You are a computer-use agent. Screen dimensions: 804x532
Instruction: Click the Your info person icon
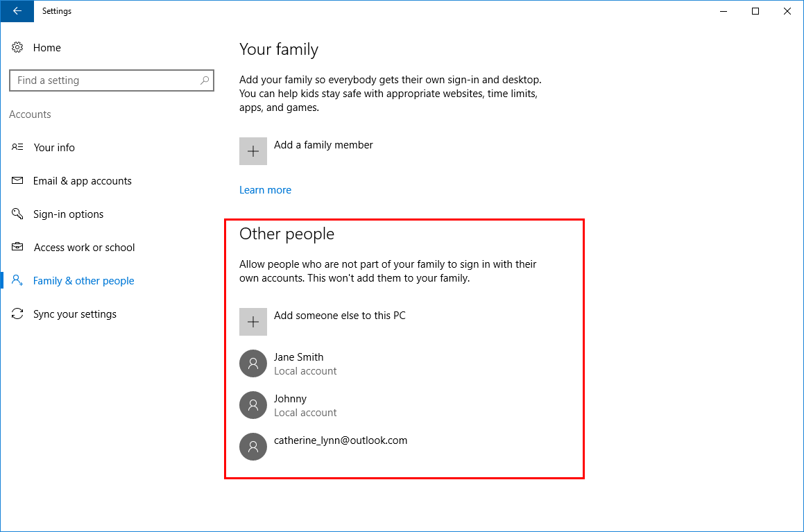pos(17,147)
